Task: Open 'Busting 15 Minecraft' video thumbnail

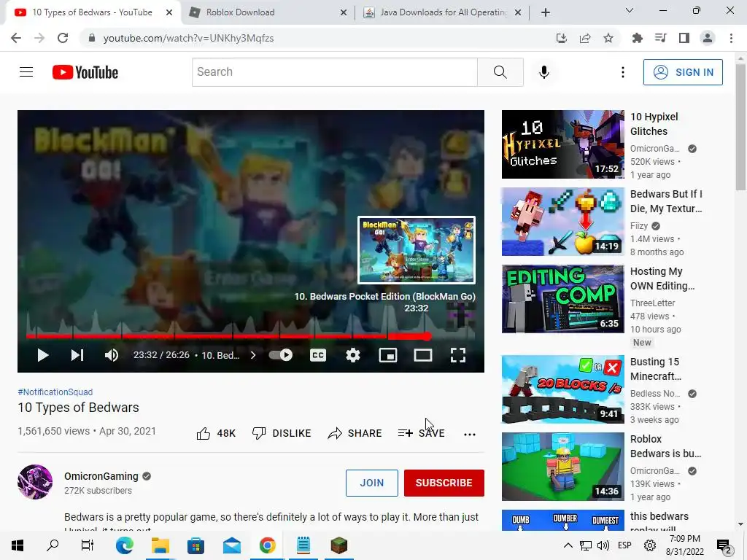Action: pos(562,389)
